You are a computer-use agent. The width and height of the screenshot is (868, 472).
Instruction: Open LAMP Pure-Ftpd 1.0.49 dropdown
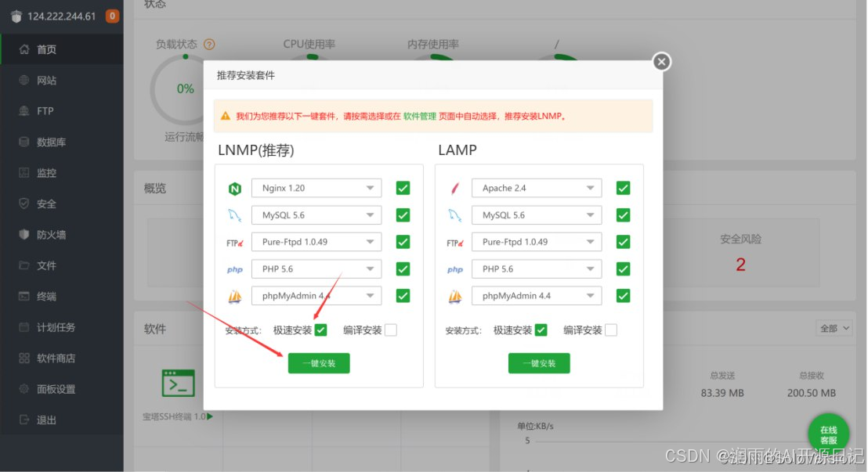[x=537, y=242]
